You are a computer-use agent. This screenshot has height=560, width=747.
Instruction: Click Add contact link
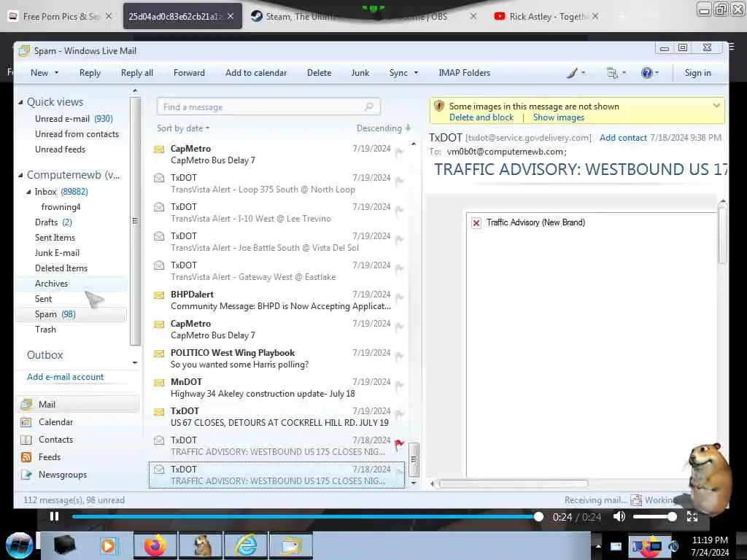(623, 138)
